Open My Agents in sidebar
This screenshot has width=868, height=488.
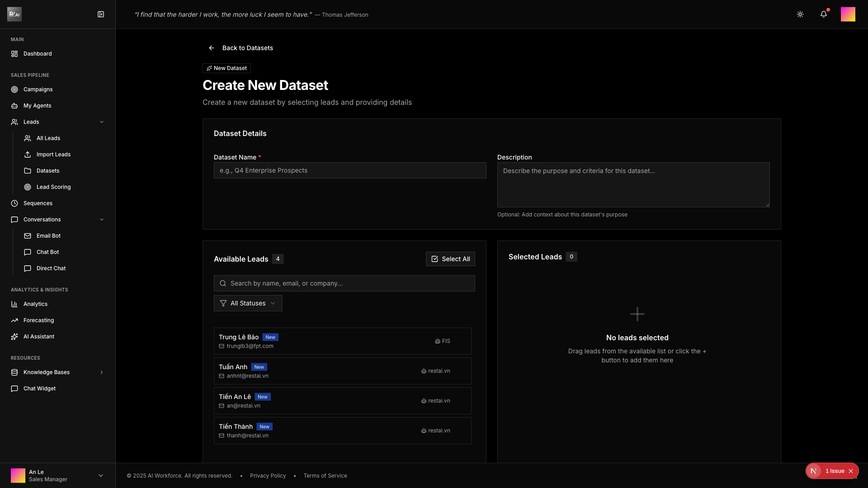click(37, 106)
